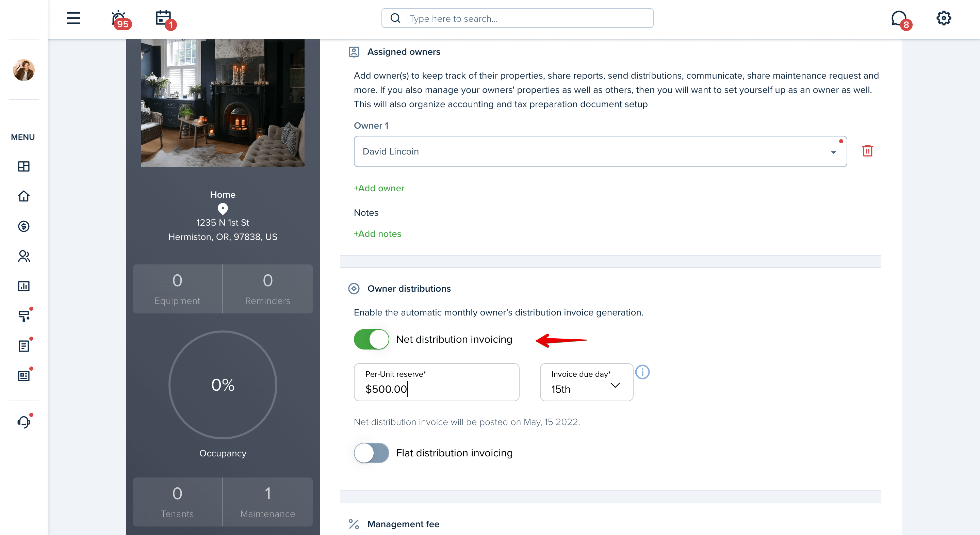Image resolution: width=980 pixels, height=535 pixels.
Task: Open the settings gear icon
Action: 944,18
